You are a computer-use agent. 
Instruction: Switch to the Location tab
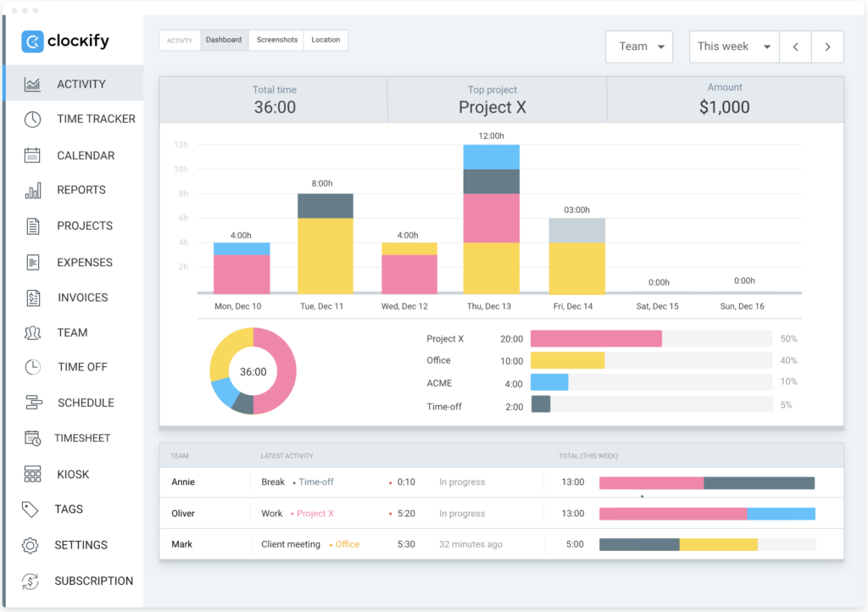coord(325,40)
